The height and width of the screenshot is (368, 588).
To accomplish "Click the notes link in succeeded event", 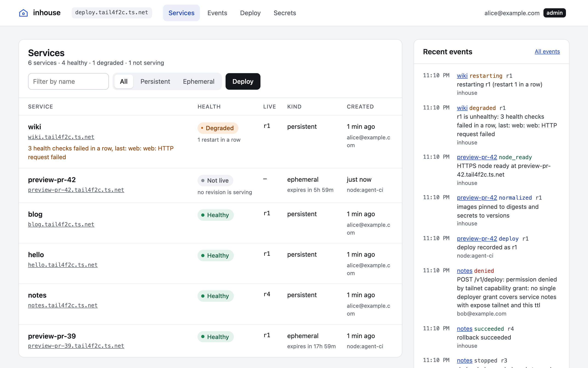I will click(x=464, y=329).
